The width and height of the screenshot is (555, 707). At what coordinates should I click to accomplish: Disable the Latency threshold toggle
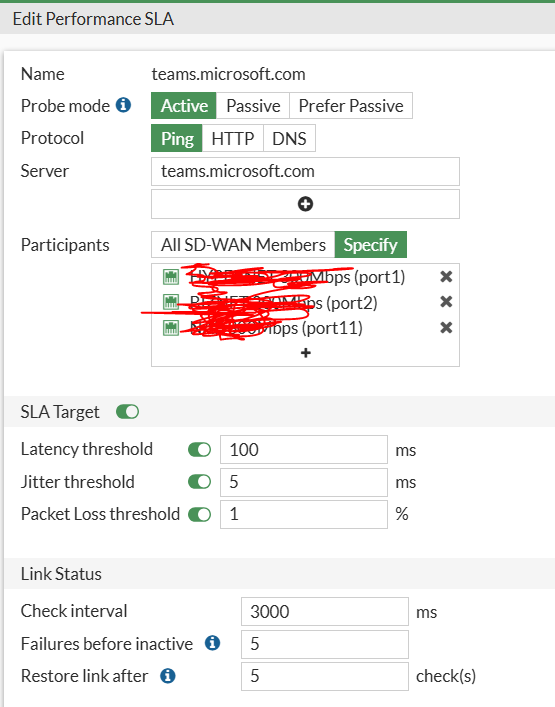(200, 450)
